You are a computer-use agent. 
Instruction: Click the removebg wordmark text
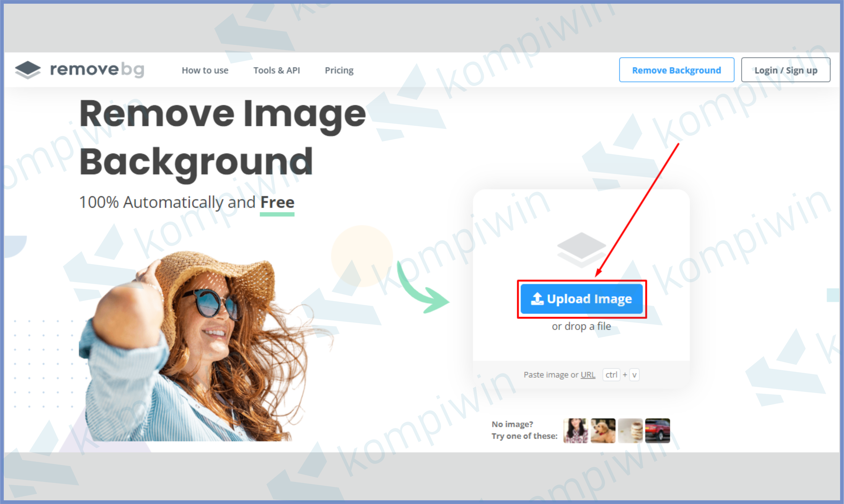tap(97, 70)
